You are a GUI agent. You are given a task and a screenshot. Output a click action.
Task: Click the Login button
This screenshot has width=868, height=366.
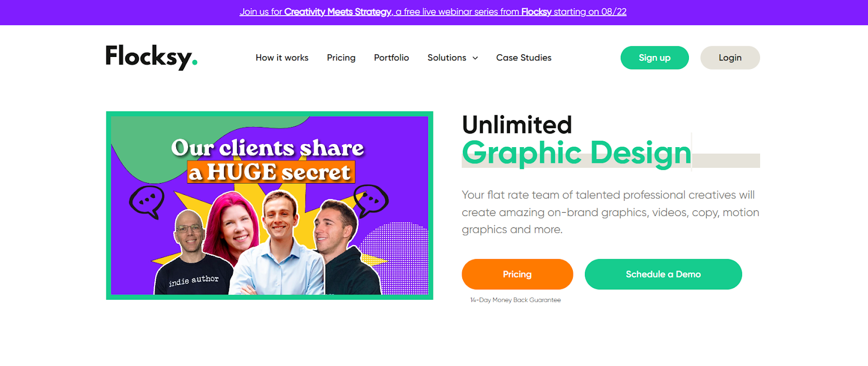(x=730, y=58)
